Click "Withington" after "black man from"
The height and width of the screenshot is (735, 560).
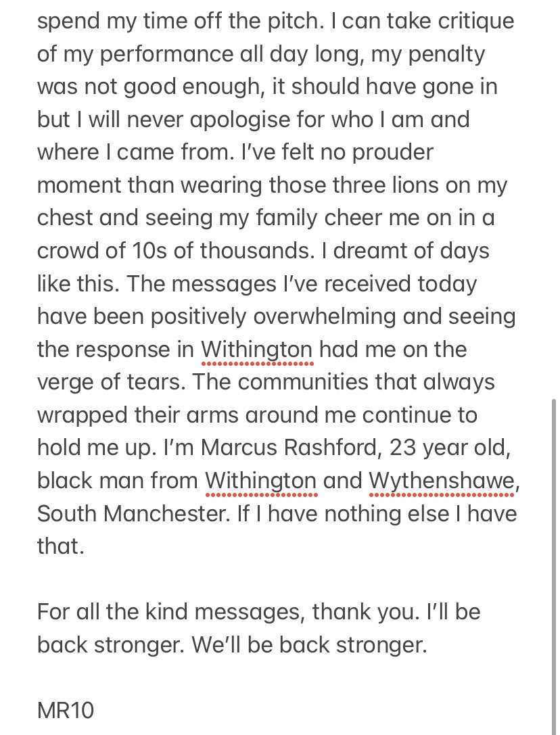(260, 481)
